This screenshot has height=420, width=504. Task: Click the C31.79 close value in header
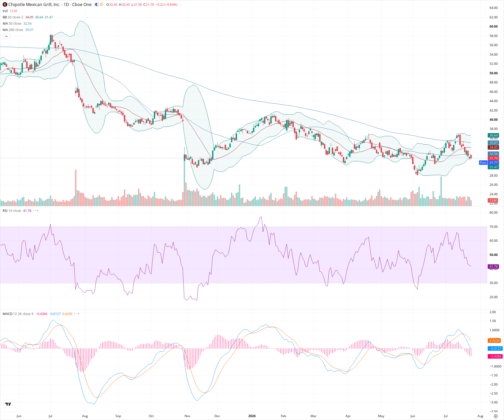pyautogui.click(x=149, y=5)
